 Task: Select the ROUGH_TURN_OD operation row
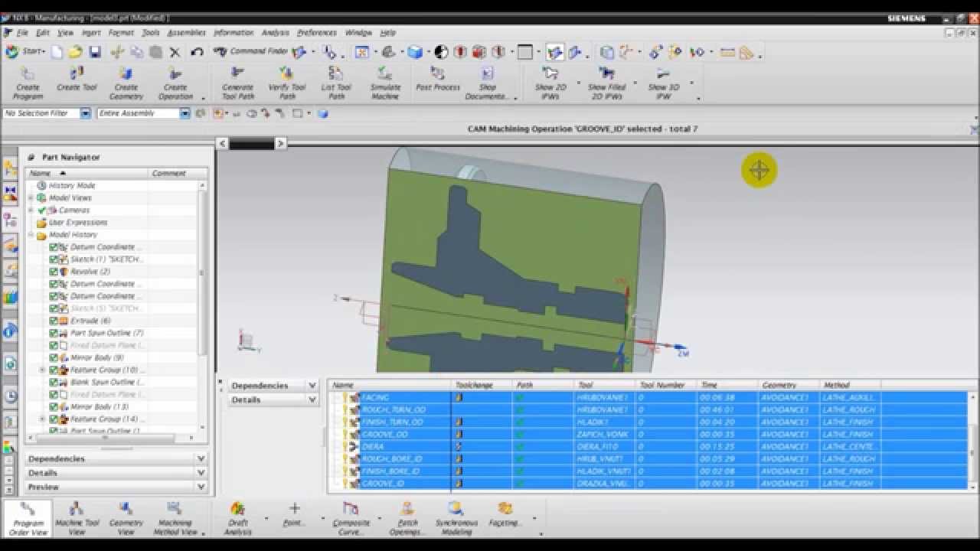pos(651,409)
